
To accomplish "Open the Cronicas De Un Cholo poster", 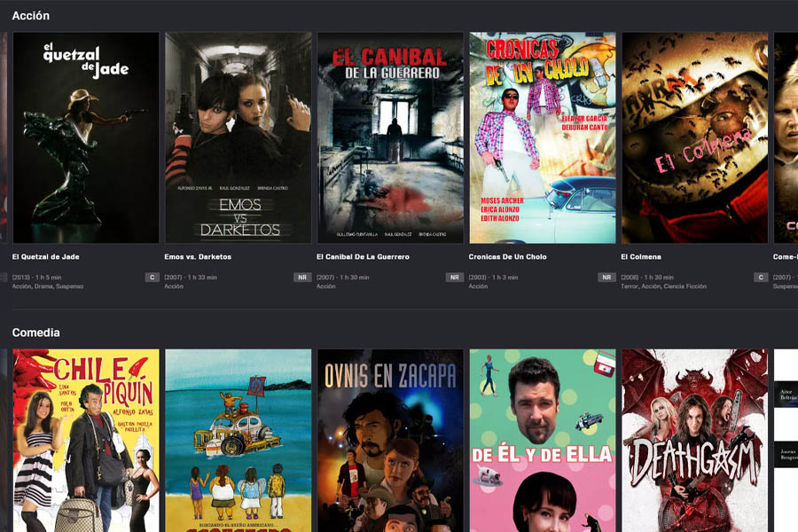I will click(x=543, y=138).
